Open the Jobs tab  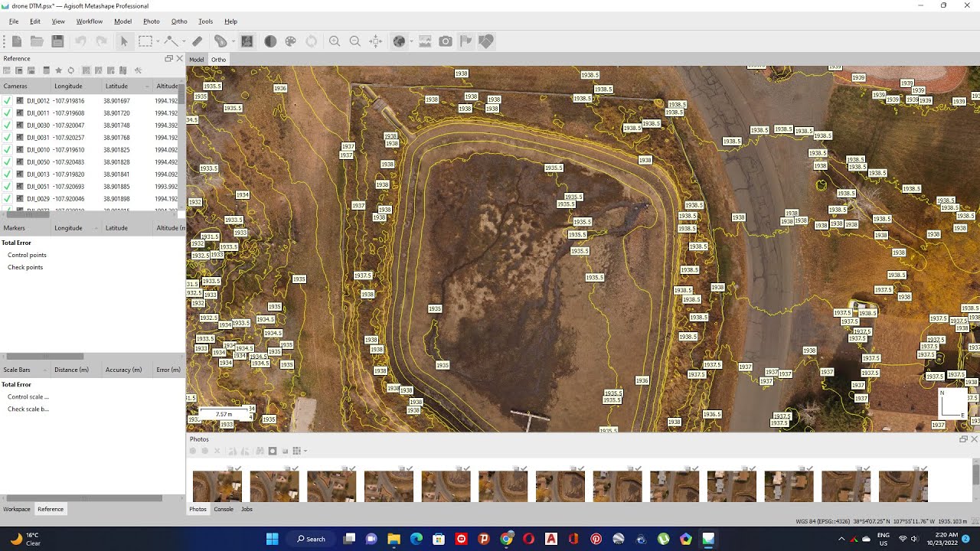coord(247,509)
